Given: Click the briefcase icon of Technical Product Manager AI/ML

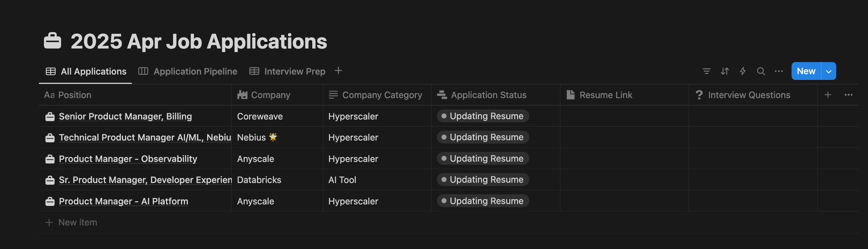Looking at the screenshot, I should [x=50, y=138].
